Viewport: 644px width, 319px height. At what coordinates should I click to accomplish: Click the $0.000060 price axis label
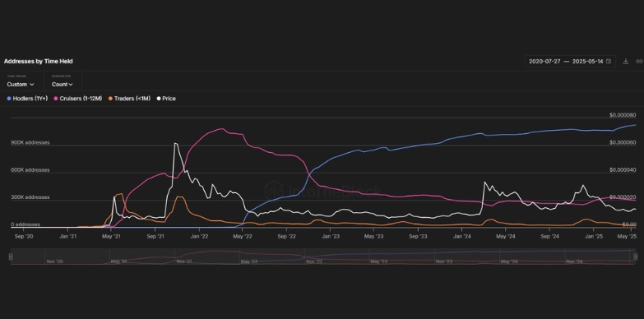(x=623, y=142)
